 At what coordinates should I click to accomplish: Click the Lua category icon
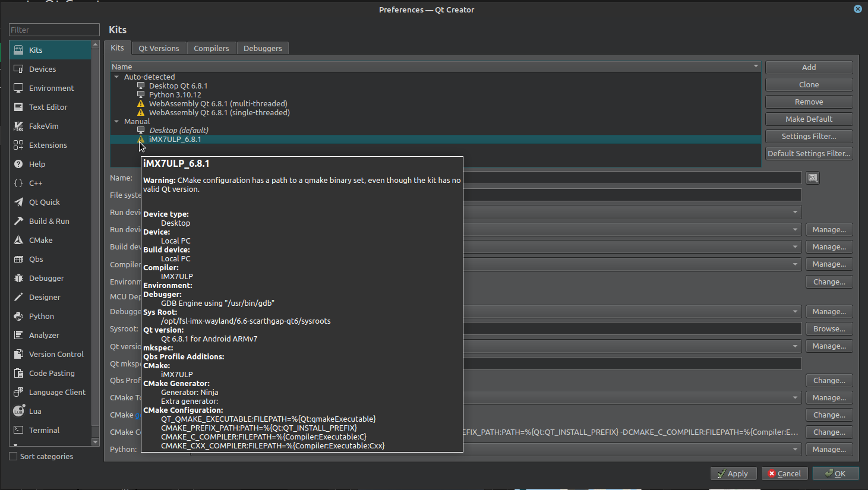click(x=18, y=411)
